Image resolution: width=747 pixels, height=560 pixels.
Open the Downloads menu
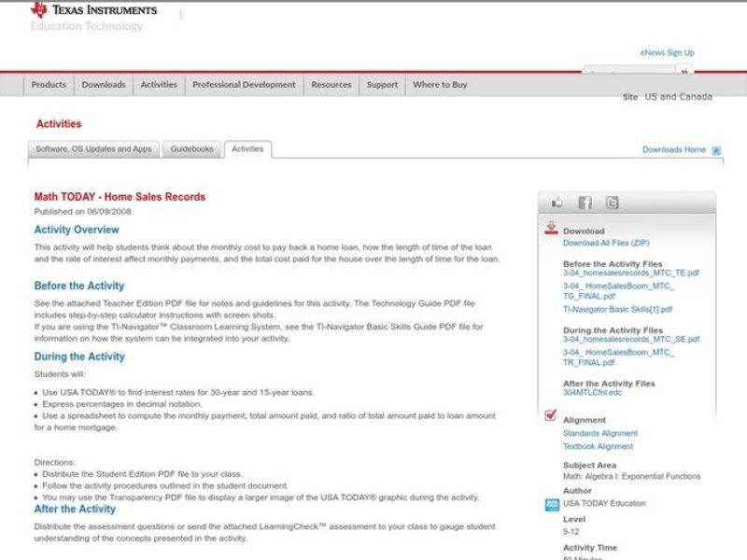pos(103,84)
